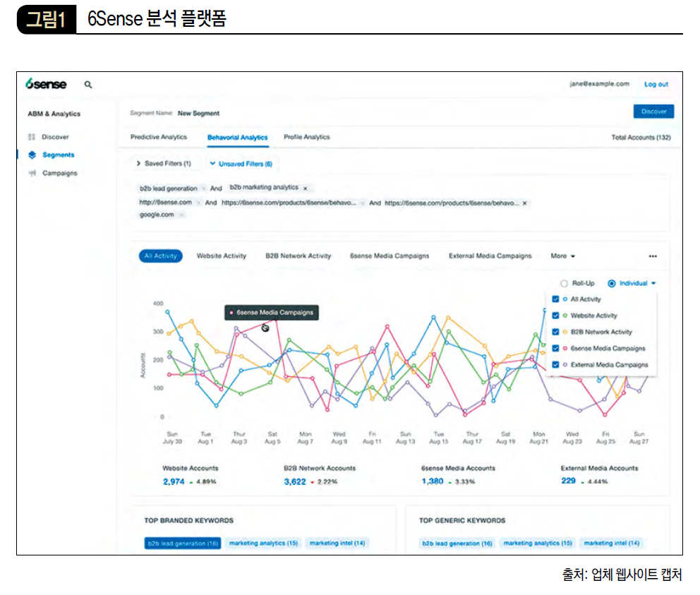Select Website Activity tab
This screenshot has width=700, height=595.
(x=222, y=256)
